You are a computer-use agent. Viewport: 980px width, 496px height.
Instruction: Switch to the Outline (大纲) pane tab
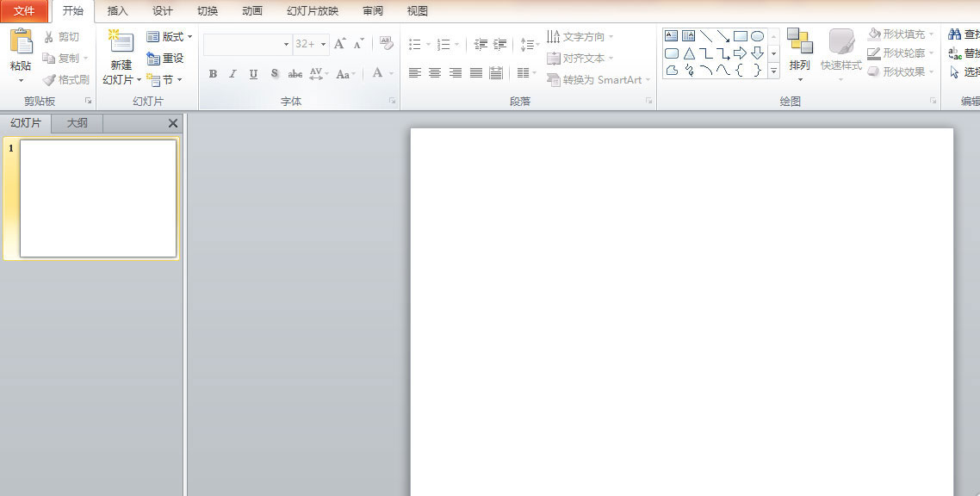[78, 123]
